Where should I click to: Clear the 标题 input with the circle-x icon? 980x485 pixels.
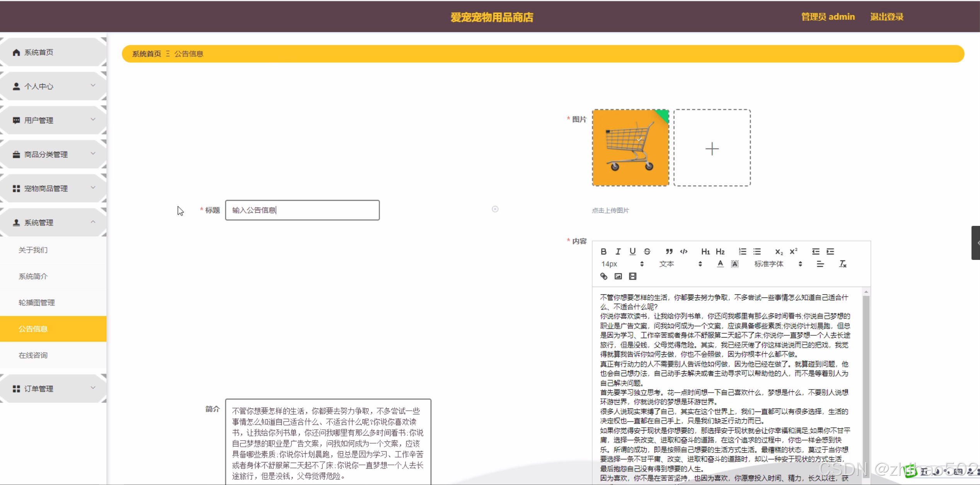pyautogui.click(x=495, y=209)
